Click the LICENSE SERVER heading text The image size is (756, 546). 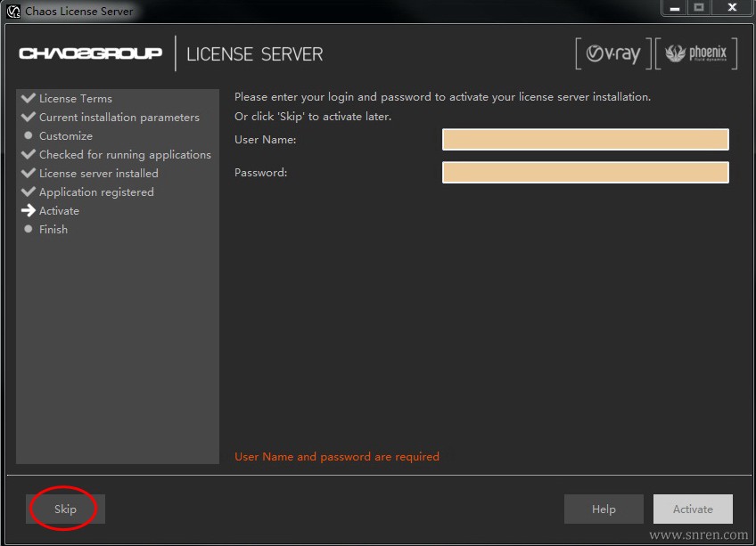pos(255,54)
